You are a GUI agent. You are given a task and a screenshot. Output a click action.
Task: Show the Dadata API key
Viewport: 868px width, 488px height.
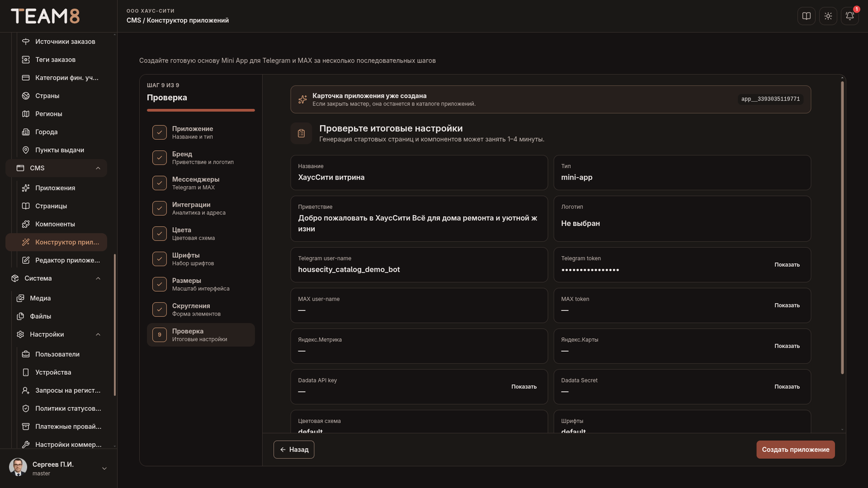[x=524, y=387]
